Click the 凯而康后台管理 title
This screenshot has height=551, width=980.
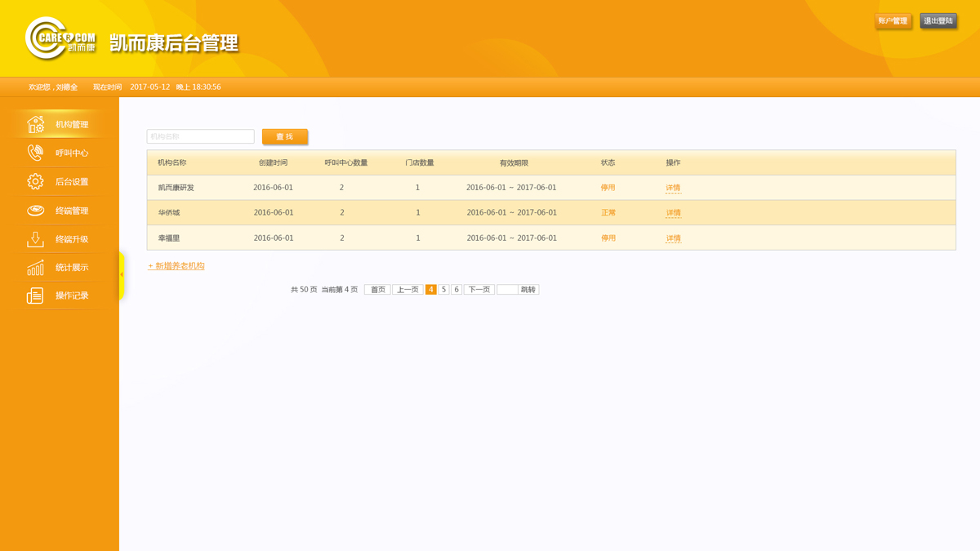[174, 42]
